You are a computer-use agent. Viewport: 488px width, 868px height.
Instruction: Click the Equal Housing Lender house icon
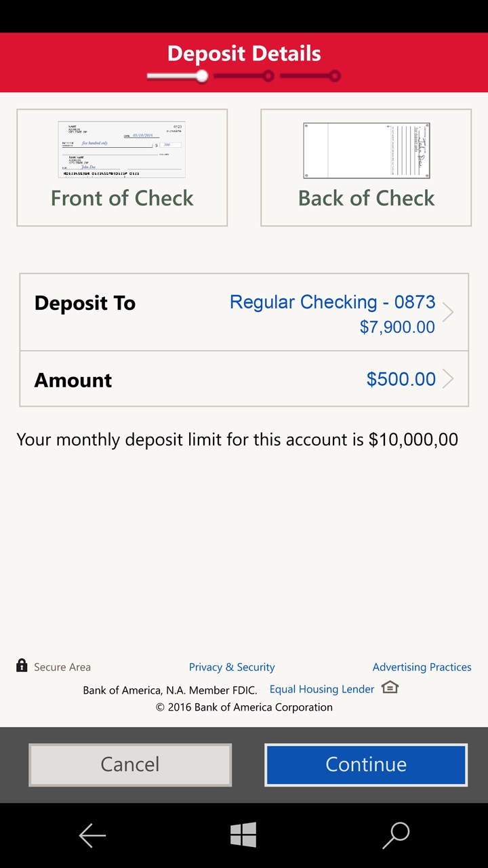(390, 688)
